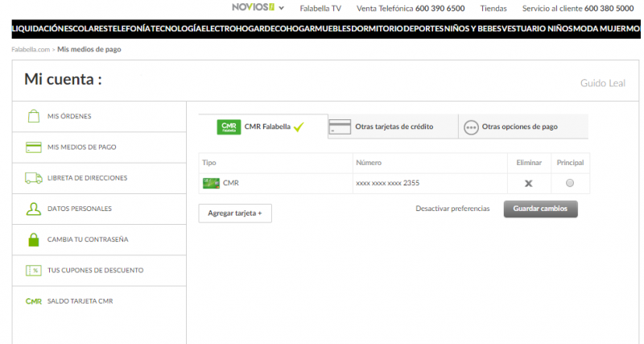Screen dimensions: 644x344
Task: Click the Agregar tarjeta + button
Action: tap(235, 213)
